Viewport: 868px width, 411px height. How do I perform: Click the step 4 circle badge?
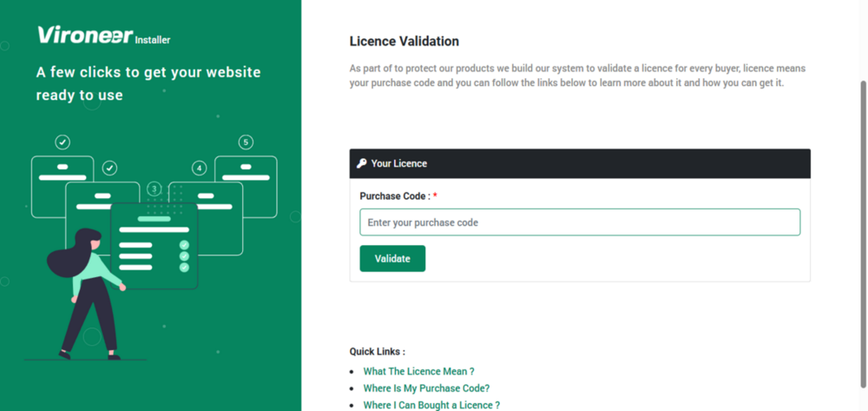point(200,168)
